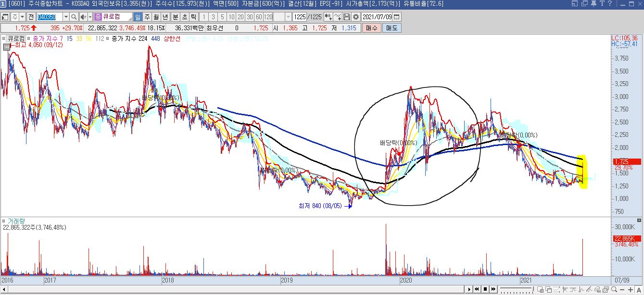Screen dimensions: 644x295
Task: Click the 최고 4,050 (09/12) label
Action: pos(39,45)
